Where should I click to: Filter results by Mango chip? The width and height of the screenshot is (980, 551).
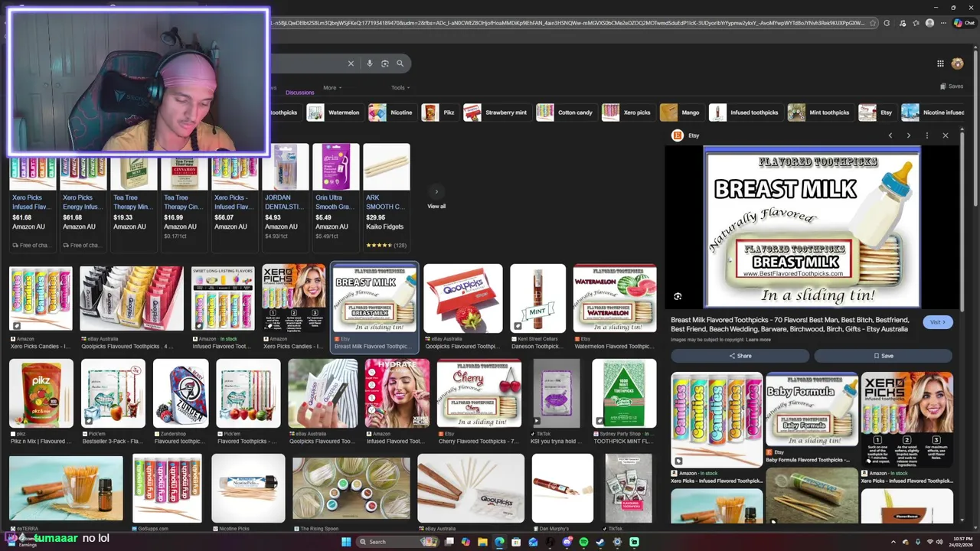(681, 112)
